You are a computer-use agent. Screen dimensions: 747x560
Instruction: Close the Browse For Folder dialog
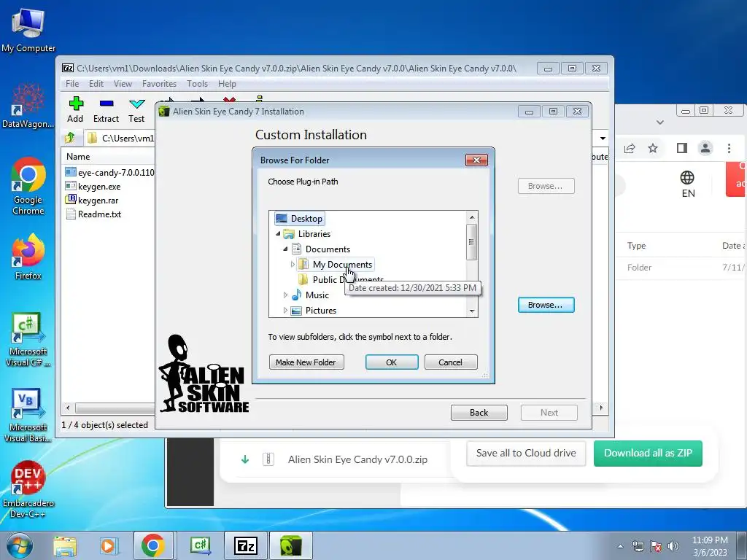[x=476, y=160]
